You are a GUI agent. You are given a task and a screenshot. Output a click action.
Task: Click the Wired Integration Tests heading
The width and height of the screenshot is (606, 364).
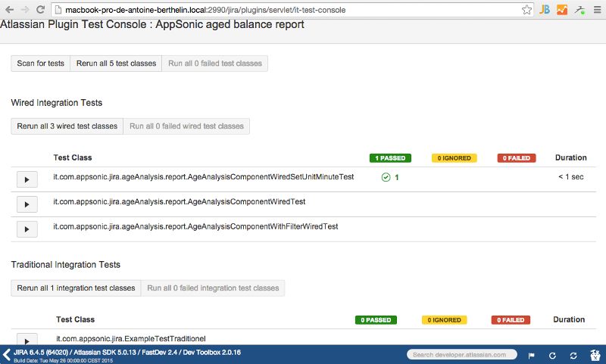coord(56,103)
